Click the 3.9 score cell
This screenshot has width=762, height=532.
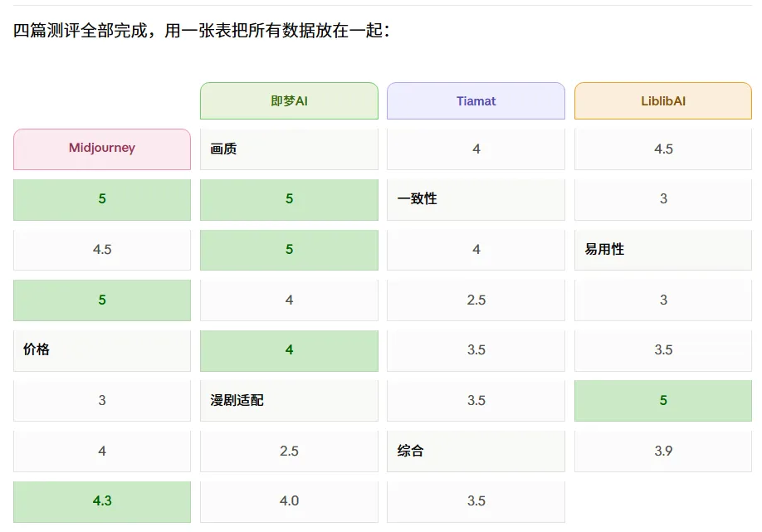coord(663,451)
